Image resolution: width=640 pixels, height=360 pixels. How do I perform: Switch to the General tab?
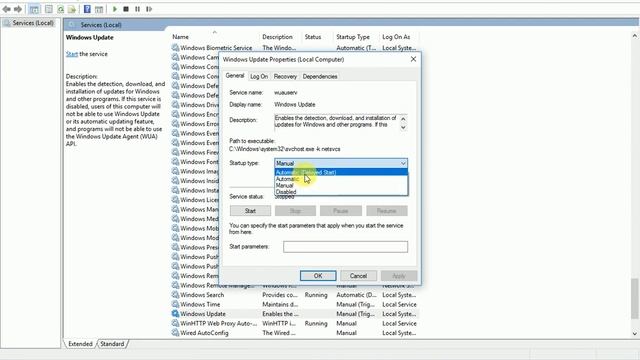(235, 76)
